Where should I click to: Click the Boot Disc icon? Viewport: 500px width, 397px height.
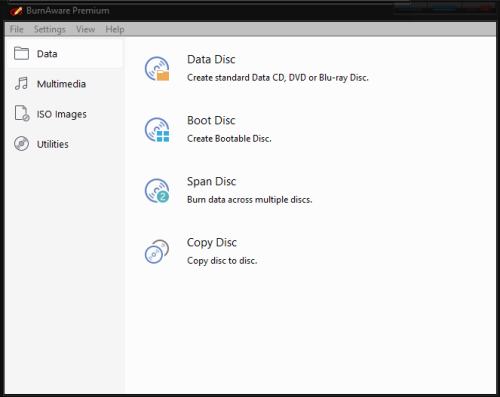tap(157, 130)
